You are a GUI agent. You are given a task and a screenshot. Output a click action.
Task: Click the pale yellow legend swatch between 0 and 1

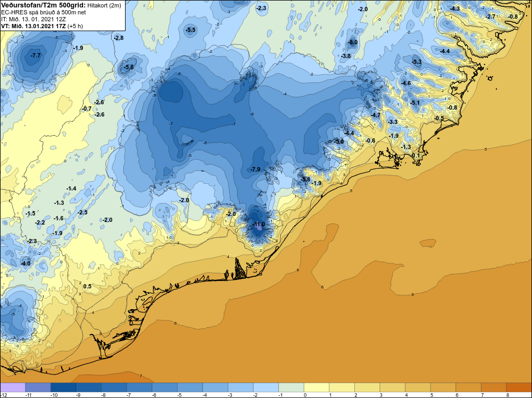coord(317,387)
